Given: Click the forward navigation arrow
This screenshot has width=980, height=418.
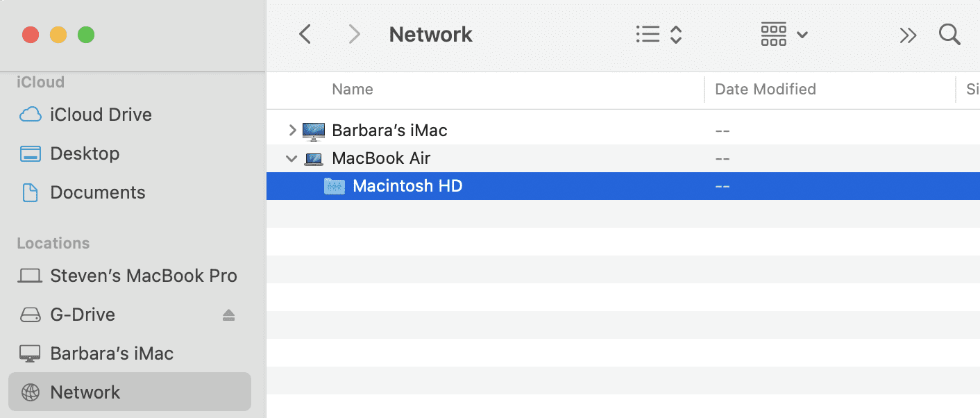Looking at the screenshot, I should 354,35.
